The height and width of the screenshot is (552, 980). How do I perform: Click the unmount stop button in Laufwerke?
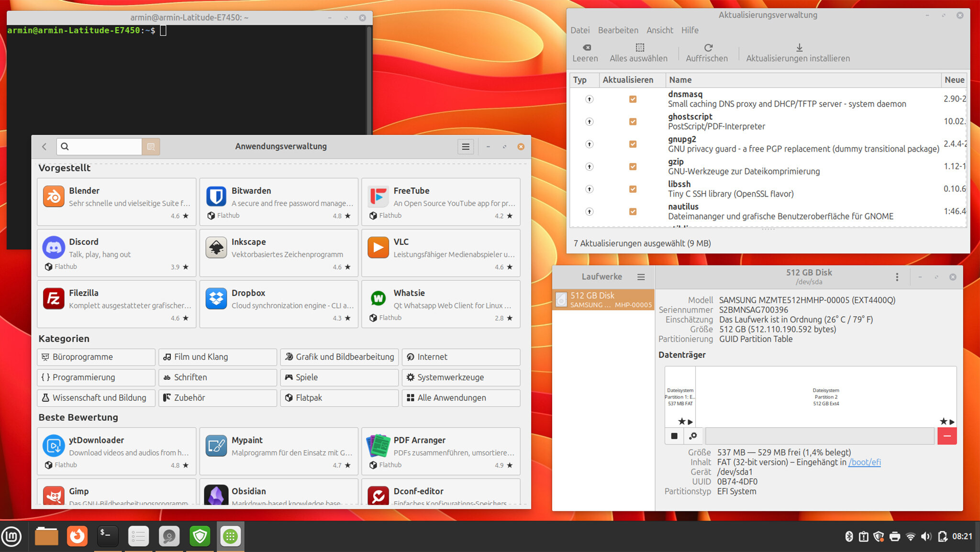point(674,436)
